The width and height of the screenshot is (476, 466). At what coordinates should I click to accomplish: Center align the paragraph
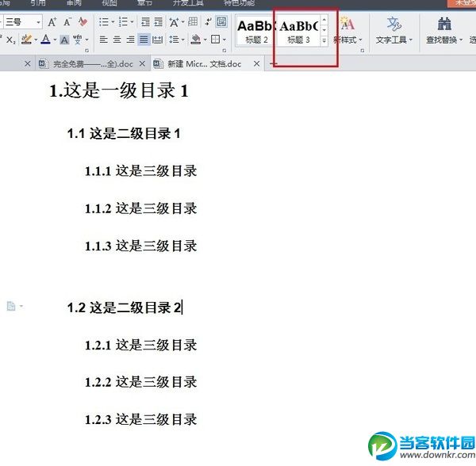point(117,40)
